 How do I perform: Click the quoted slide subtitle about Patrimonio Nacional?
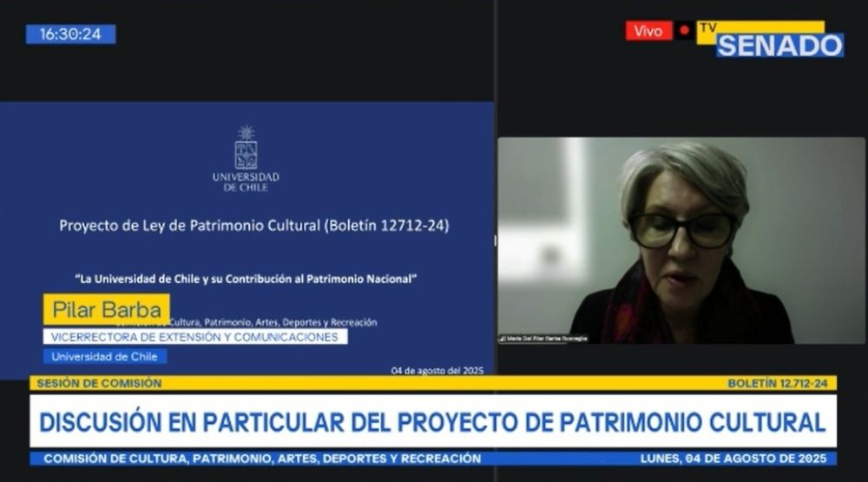point(247,279)
